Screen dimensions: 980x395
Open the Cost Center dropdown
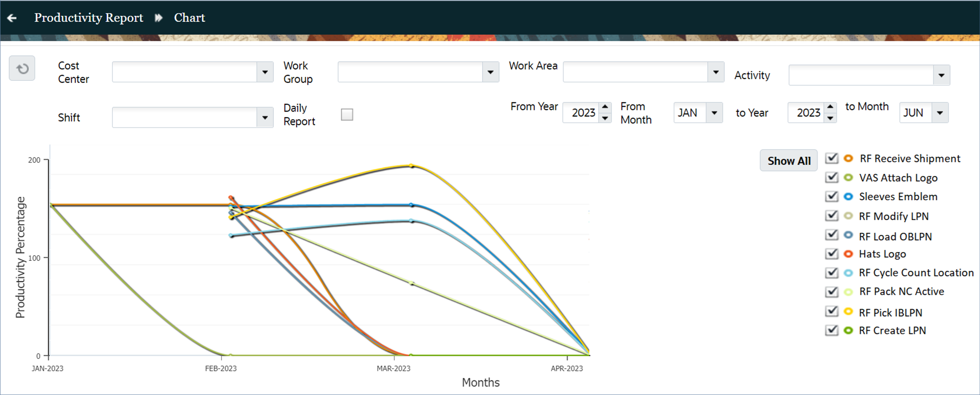tap(265, 72)
